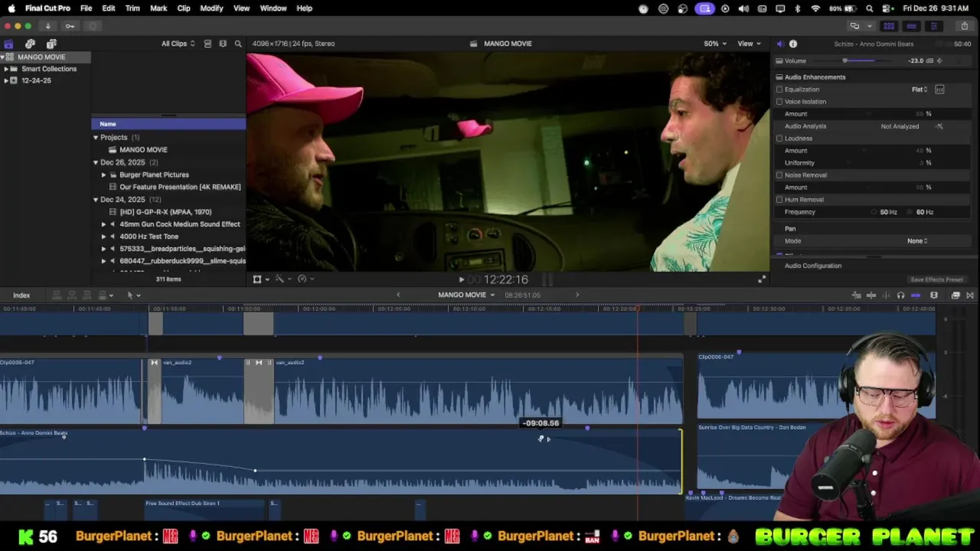
Task: Show the Libraries sidebar clapper icon
Action: (8, 44)
